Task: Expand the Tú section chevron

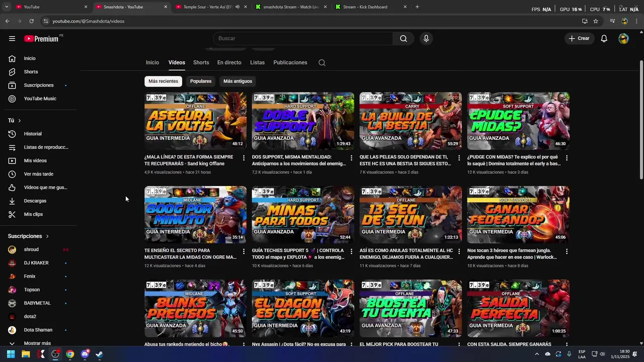Action: coord(20,121)
